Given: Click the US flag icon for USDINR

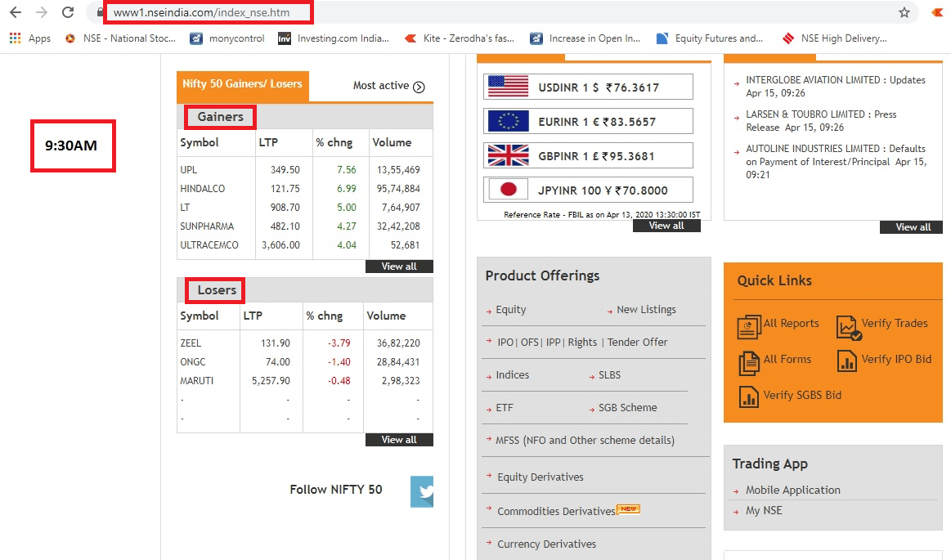Looking at the screenshot, I should click(x=509, y=87).
